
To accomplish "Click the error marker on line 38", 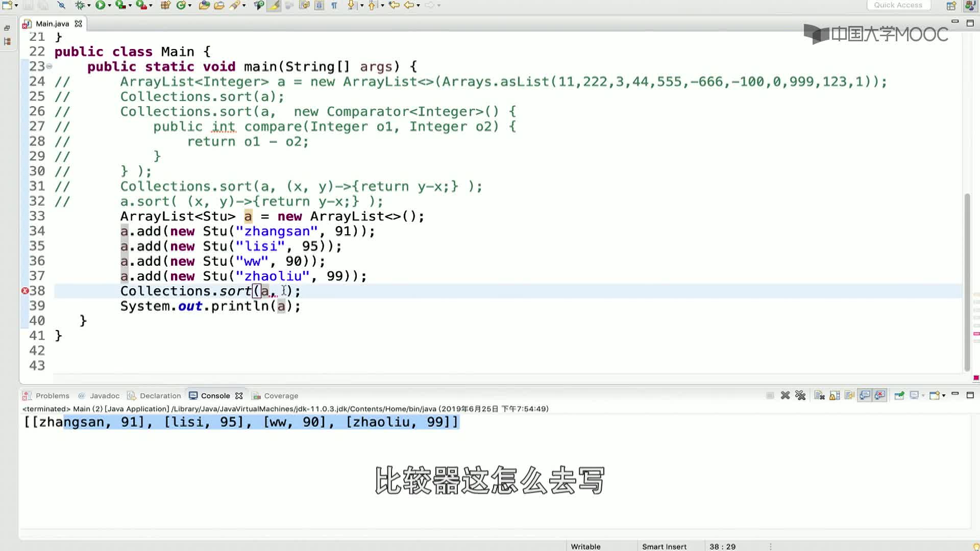I will coord(24,291).
